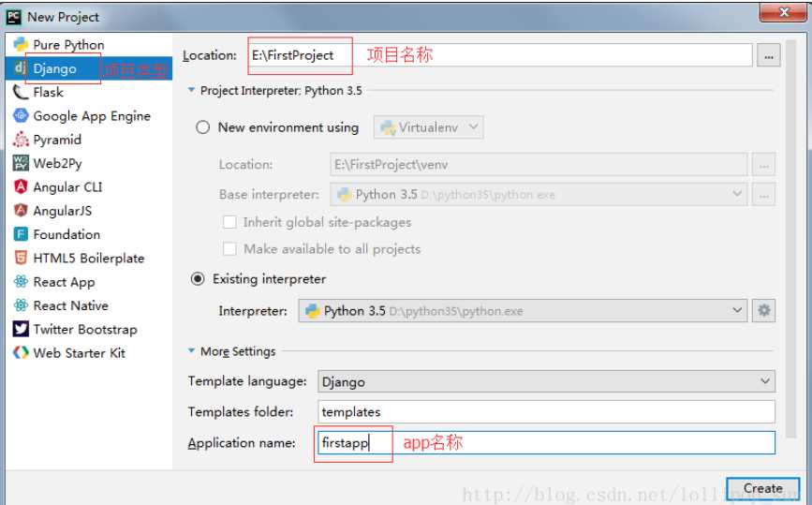
Task: Click the venv Location field
Action: tap(539, 164)
